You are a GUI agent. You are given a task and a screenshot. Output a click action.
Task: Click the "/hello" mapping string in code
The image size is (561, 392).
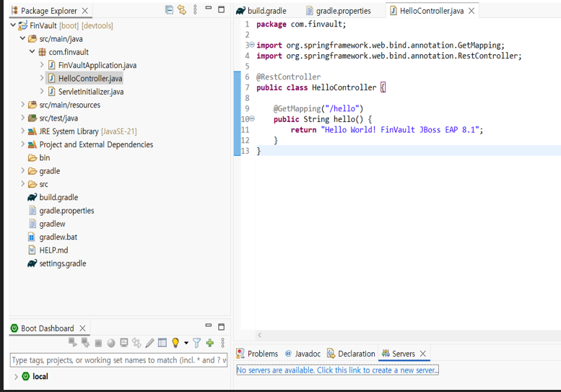coord(342,108)
